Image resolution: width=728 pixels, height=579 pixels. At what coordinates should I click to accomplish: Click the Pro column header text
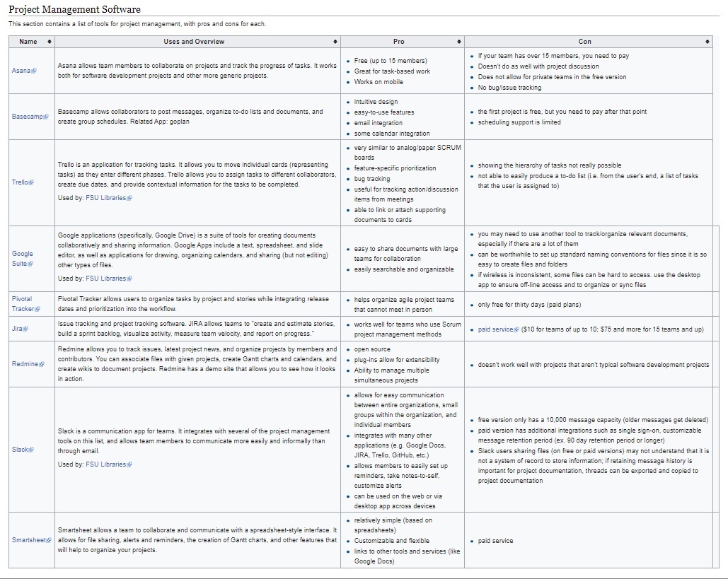(x=399, y=42)
